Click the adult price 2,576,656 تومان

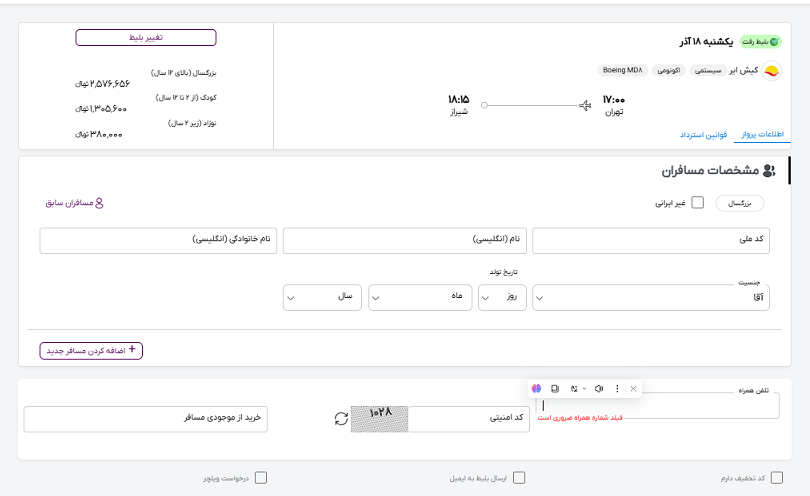point(102,84)
